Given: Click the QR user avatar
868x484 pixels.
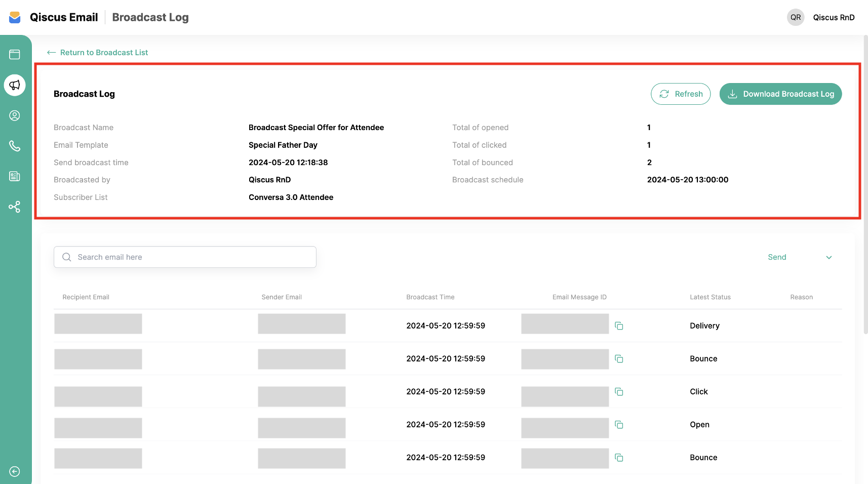Looking at the screenshot, I should 796,17.
